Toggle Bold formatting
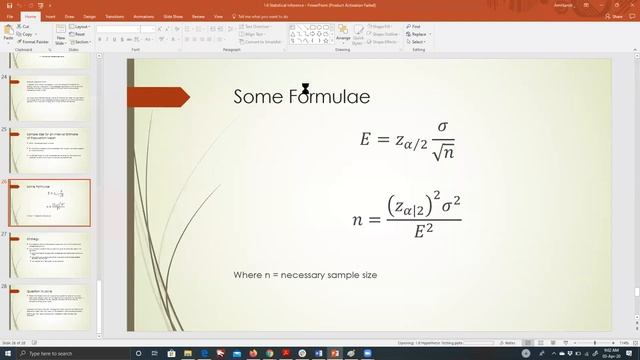The image size is (640, 360). (100, 40)
